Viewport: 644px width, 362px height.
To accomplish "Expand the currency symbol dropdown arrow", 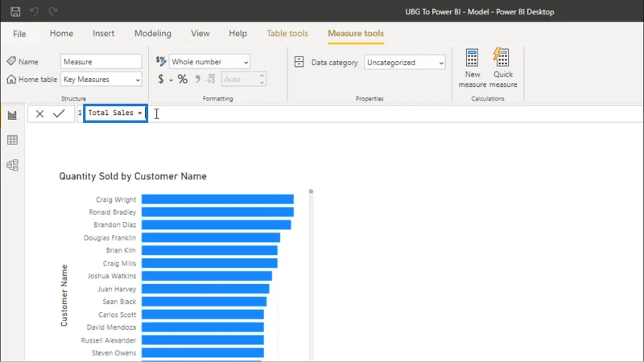I will point(171,80).
